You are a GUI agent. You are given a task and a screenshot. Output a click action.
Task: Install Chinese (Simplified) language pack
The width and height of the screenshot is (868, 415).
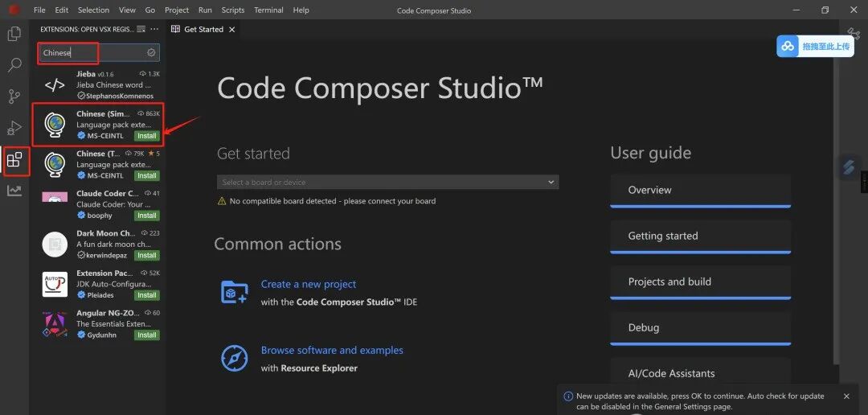[147, 136]
